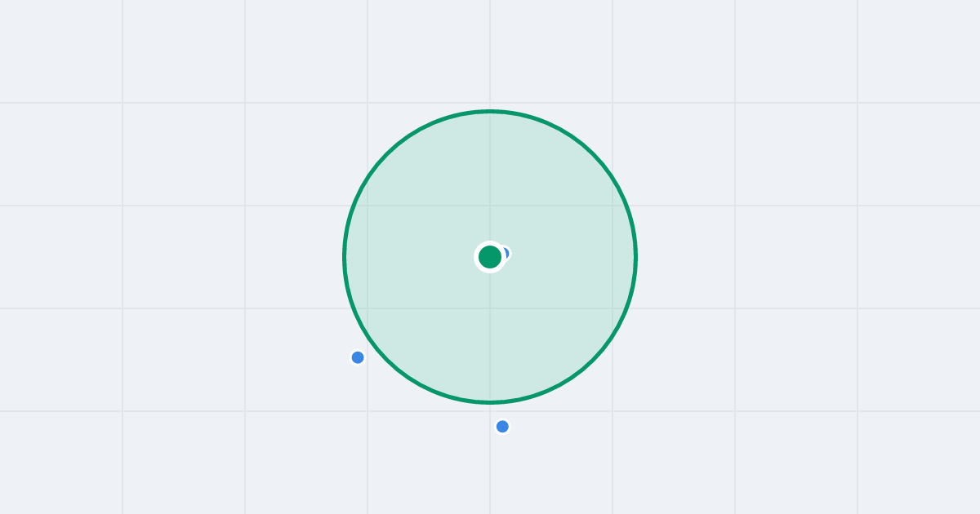This screenshot has height=514, width=980.
Task: Select the green center marker of the circle
Action: 490,257
